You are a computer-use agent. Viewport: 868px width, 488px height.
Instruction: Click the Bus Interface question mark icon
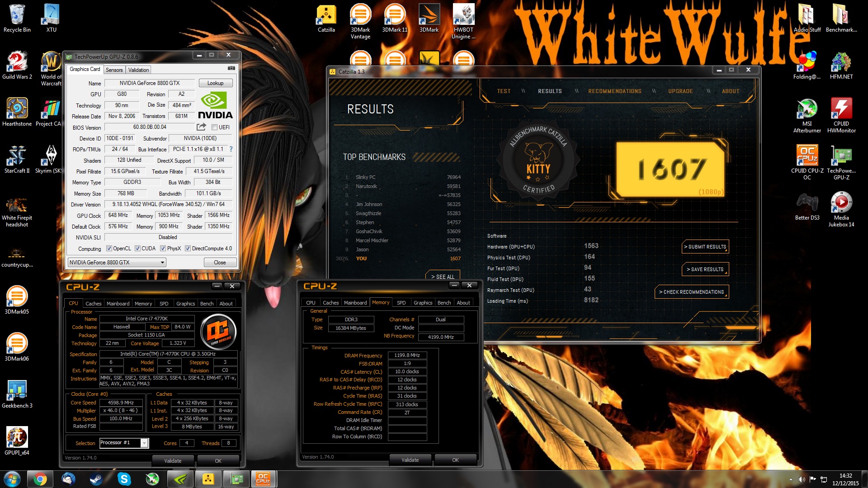(231, 149)
